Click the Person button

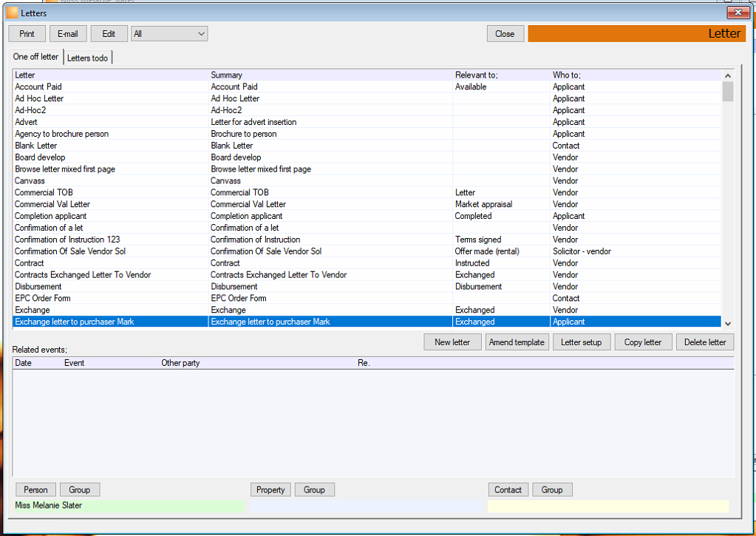coord(35,489)
